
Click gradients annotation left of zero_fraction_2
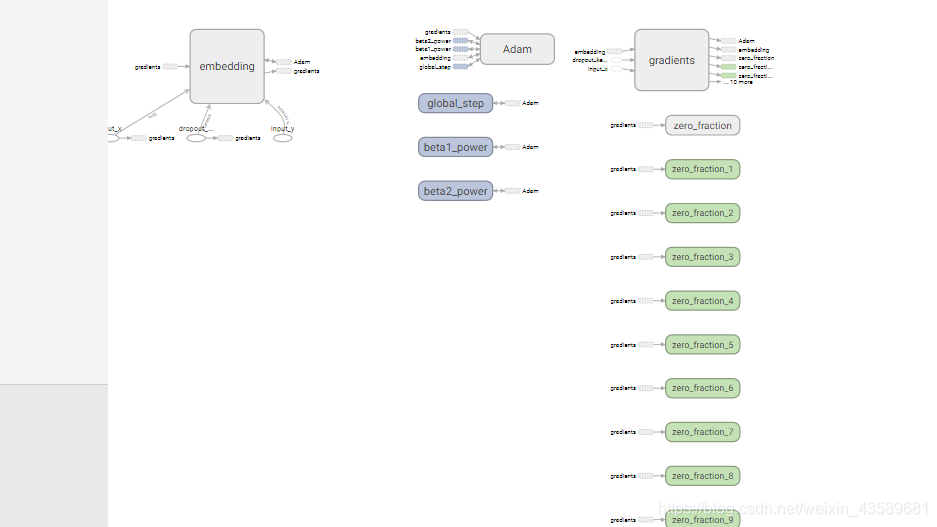[x=623, y=213]
